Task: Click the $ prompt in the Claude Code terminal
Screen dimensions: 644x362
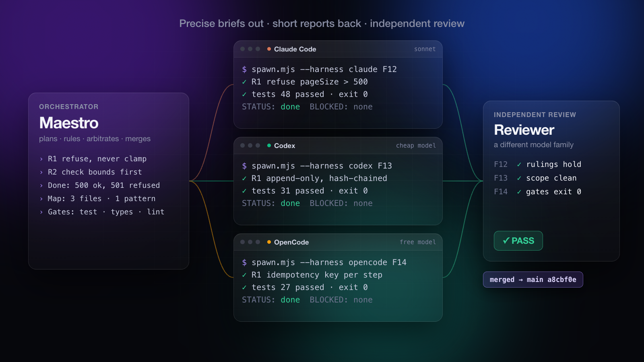Action: pos(244,69)
